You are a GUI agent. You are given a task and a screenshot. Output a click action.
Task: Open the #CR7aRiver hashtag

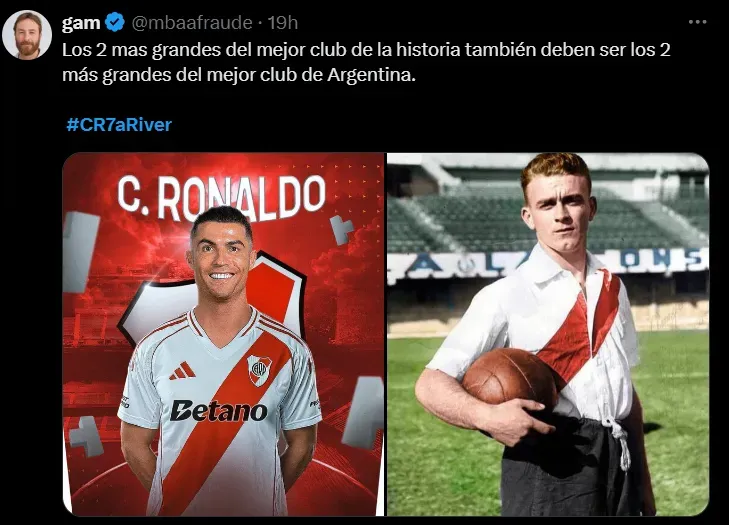click(119, 125)
